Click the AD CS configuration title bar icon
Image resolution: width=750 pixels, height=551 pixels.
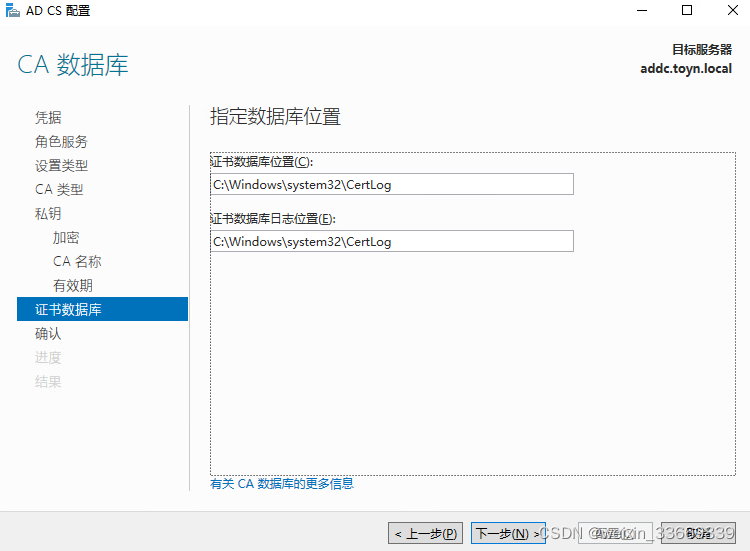tap(12, 10)
